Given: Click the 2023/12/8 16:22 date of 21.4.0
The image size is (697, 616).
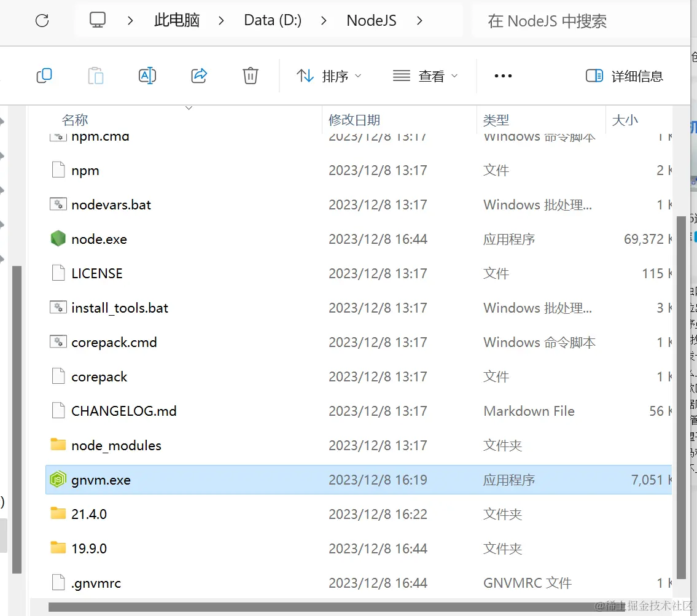Looking at the screenshot, I should pyautogui.click(x=378, y=514).
